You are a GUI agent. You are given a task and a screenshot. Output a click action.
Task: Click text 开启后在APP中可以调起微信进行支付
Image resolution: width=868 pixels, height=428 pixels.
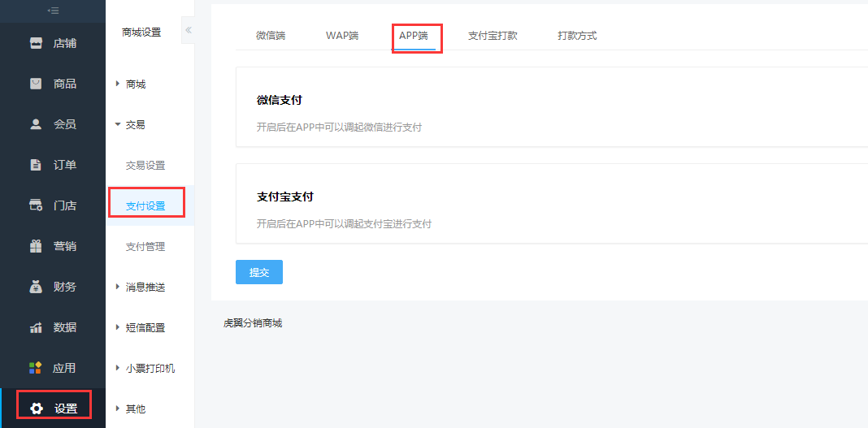point(340,128)
